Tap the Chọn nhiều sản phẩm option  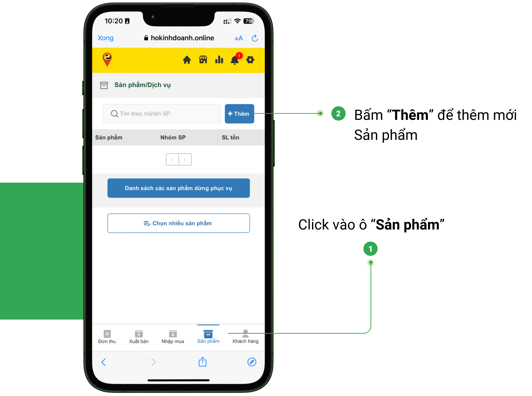[x=178, y=223]
